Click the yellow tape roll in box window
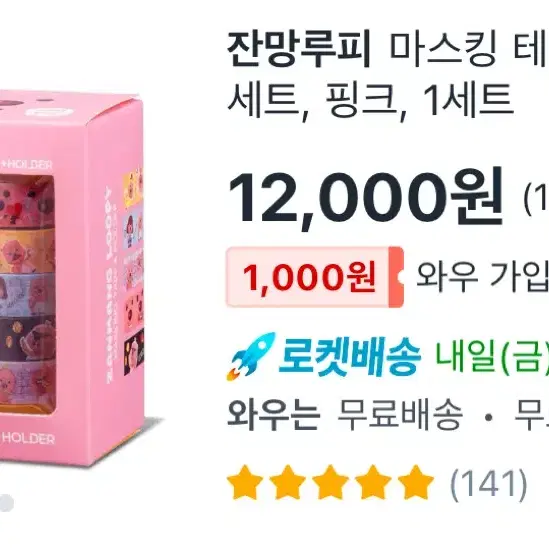The height and width of the screenshot is (549, 549). point(27,250)
